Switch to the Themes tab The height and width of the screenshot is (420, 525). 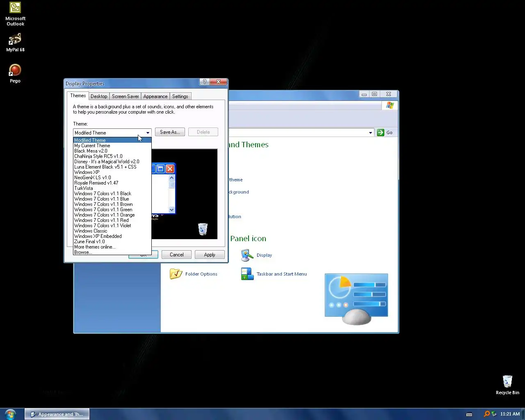coord(78,96)
